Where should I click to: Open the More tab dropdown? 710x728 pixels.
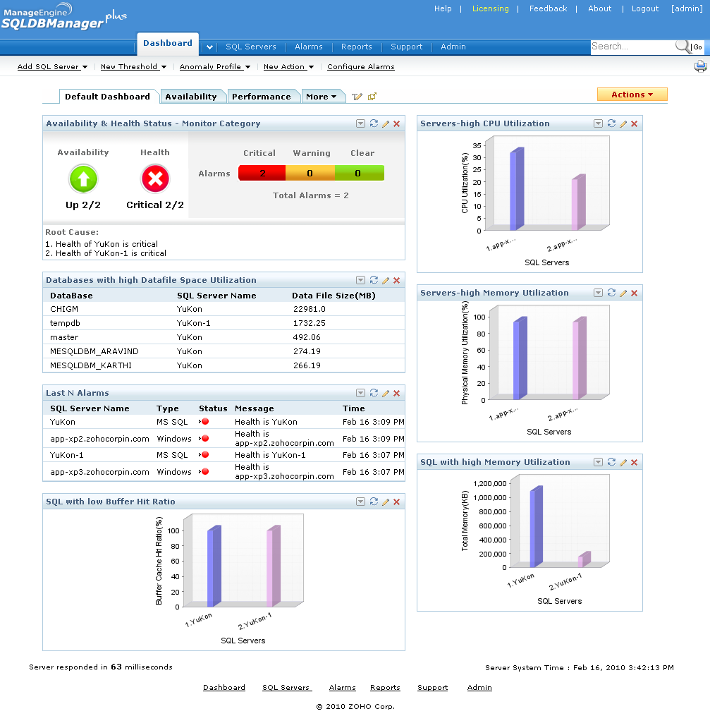(x=323, y=96)
